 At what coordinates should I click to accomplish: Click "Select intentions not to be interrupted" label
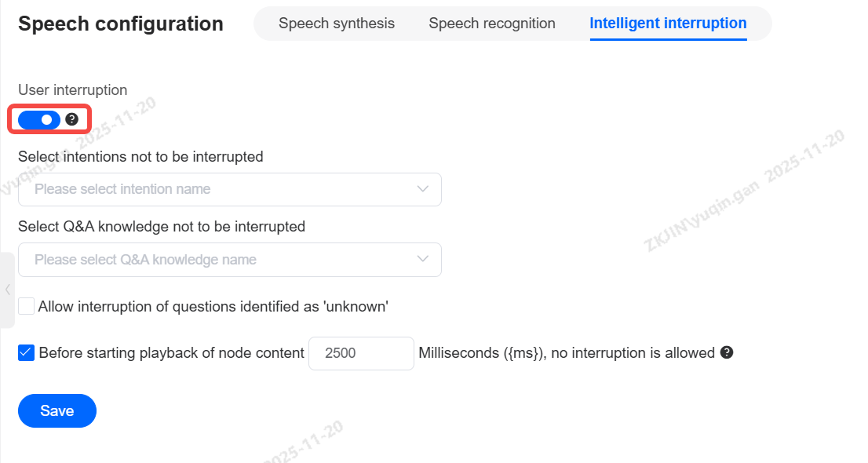pyautogui.click(x=140, y=157)
